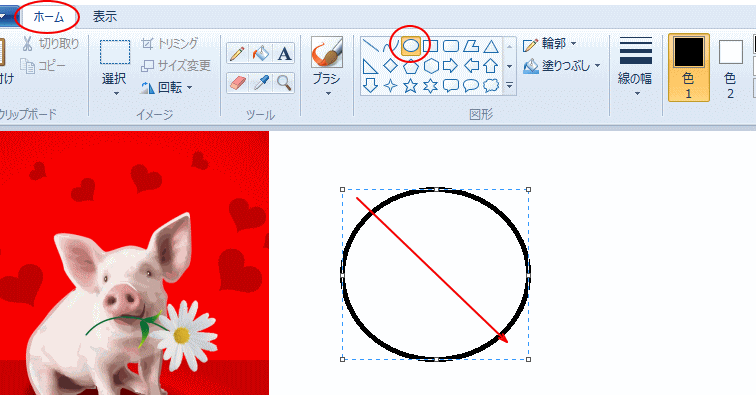Choose the Right triangle shape
This screenshot has width=756, height=395.
370,66
